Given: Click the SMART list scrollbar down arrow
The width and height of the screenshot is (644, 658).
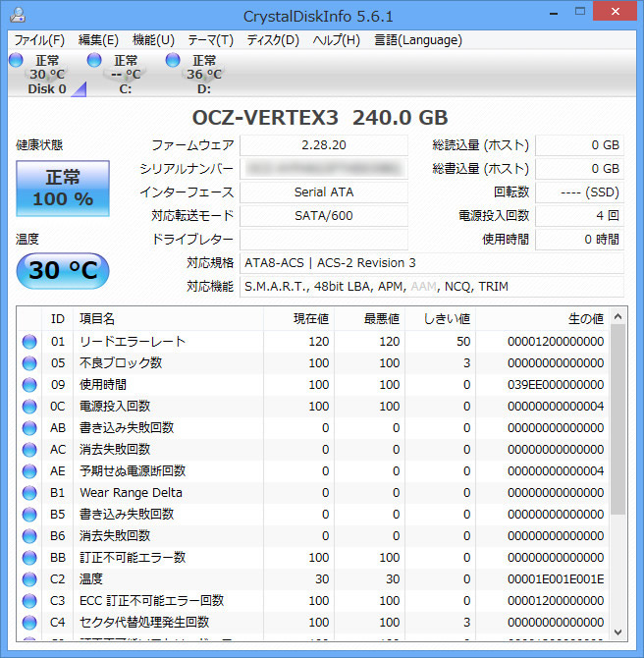Looking at the screenshot, I should pos(617,631).
